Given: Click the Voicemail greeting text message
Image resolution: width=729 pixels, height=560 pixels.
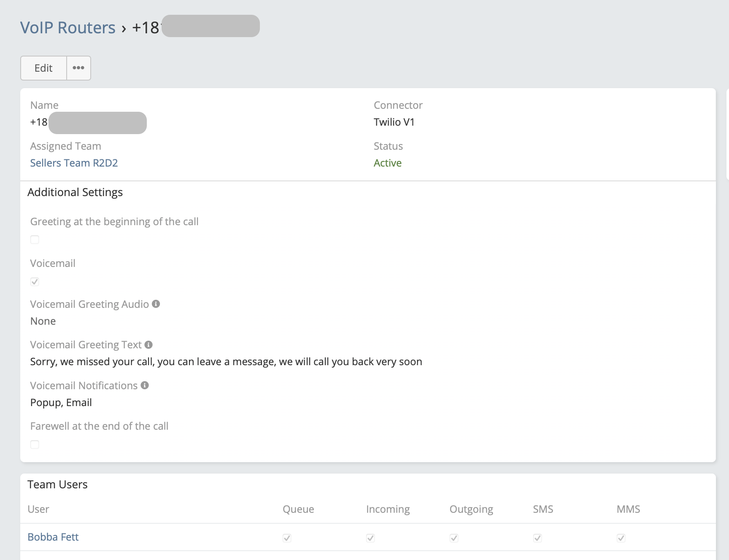Looking at the screenshot, I should coord(226,362).
